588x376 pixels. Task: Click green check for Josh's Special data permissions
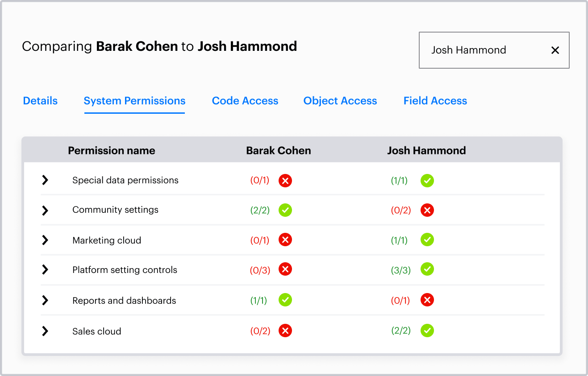pyautogui.click(x=427, y=181)
